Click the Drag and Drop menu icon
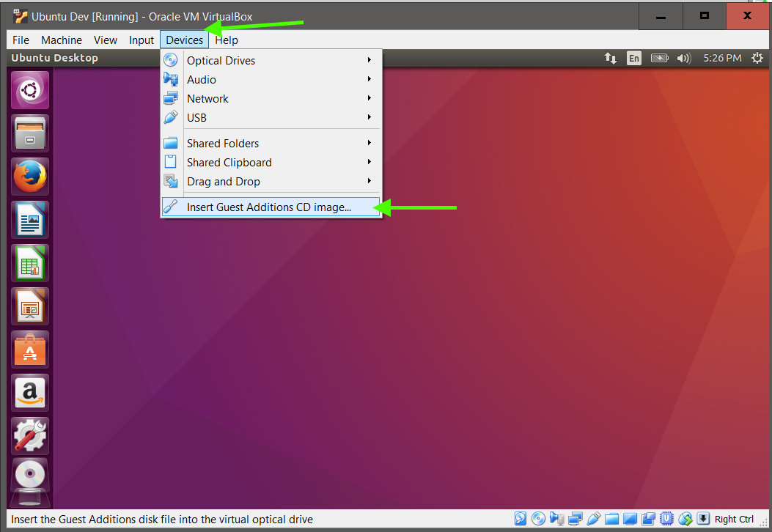The height and width of the screenshot is (532, 772). [170, 181]
